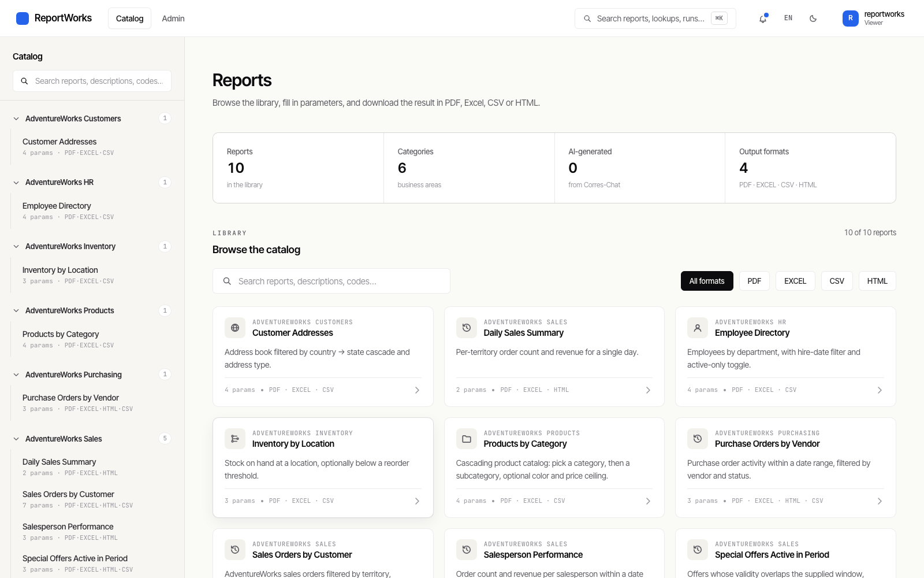Open Employee Directory card via its arrow
The width and height of the screenshot is (924, 578).
pos(880,390)
